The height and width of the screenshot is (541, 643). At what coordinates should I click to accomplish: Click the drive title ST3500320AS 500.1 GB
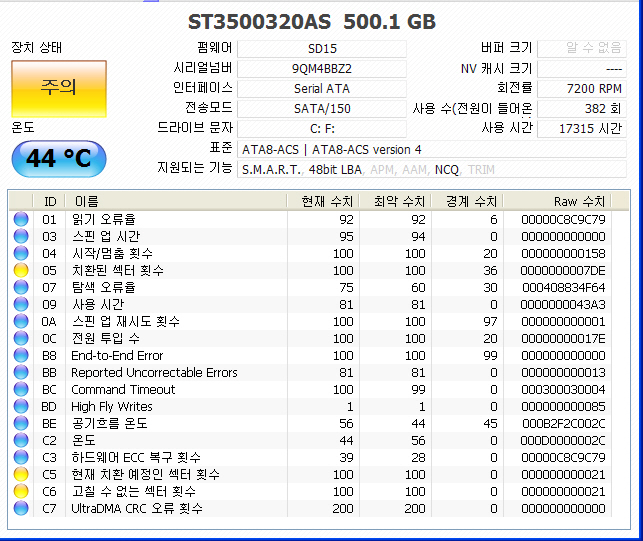click(x=312, y=22)
